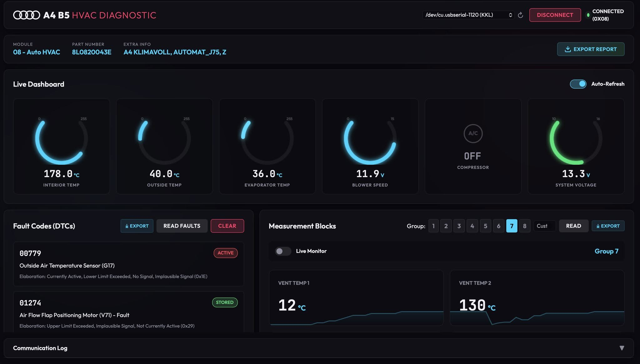Click fault code 00779 text
This screenshot has height=364, width=640.
[30, 253]
